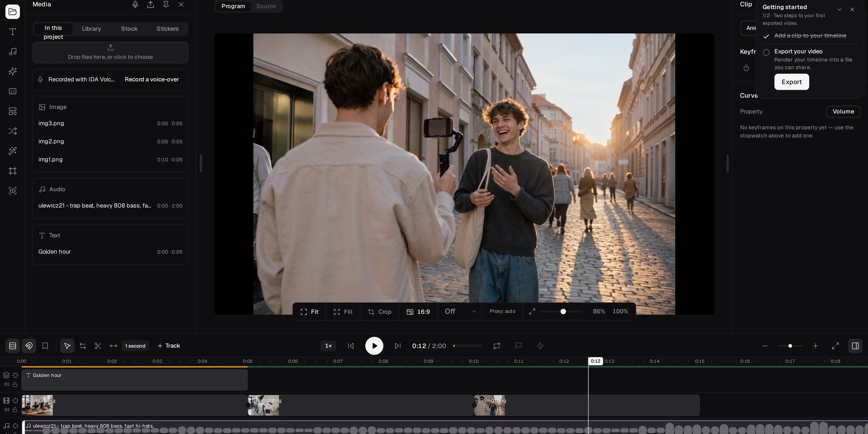The height and width of the screenshot is (434, 868).
Task: Switch to the Source monitor tab
Action: tap(266, 6)
